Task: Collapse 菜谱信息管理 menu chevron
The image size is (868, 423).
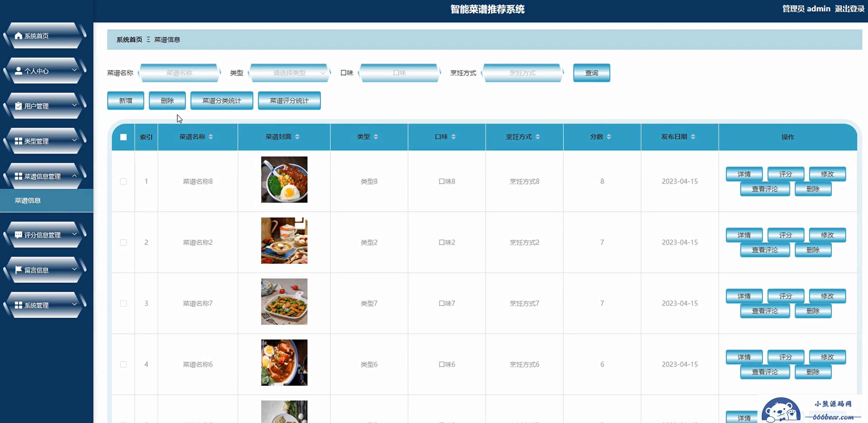Action: pos(74,175)
